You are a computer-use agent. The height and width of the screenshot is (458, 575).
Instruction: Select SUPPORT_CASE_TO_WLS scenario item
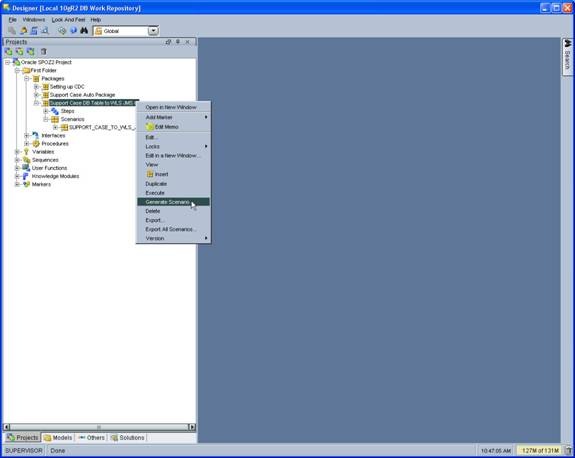[x=102, y=127]
